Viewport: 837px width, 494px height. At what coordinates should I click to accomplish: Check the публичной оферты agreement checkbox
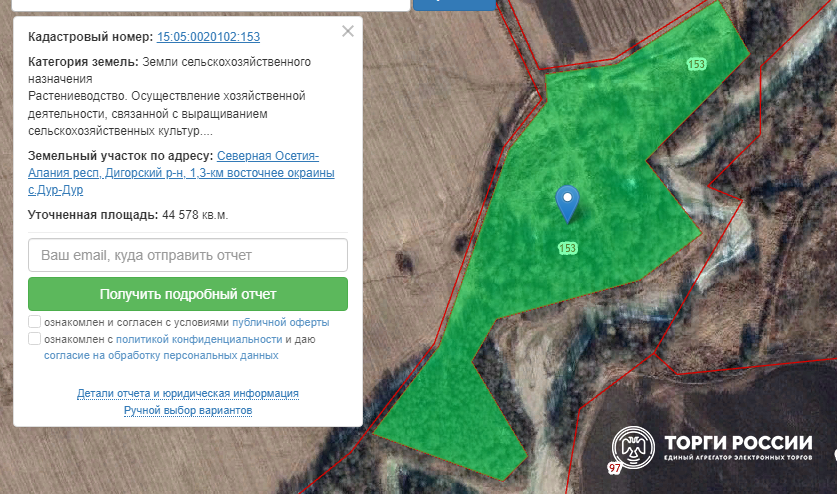tap(35, 322)
